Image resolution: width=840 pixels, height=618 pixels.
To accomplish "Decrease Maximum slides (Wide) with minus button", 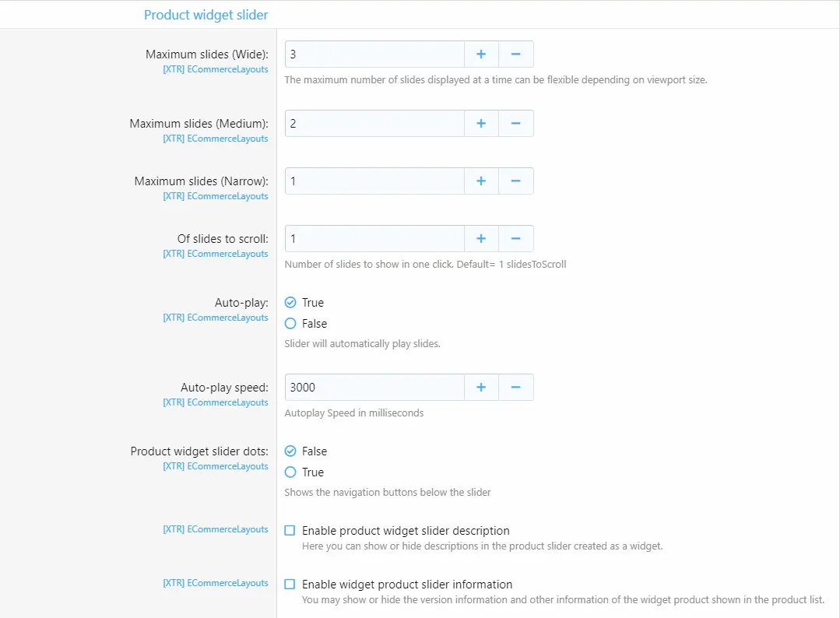I will pos(515,54).
